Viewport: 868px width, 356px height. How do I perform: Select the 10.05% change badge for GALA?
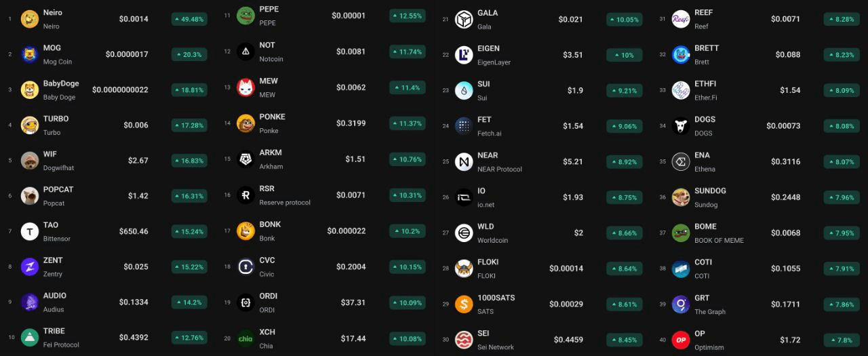[x=625, y=20]
